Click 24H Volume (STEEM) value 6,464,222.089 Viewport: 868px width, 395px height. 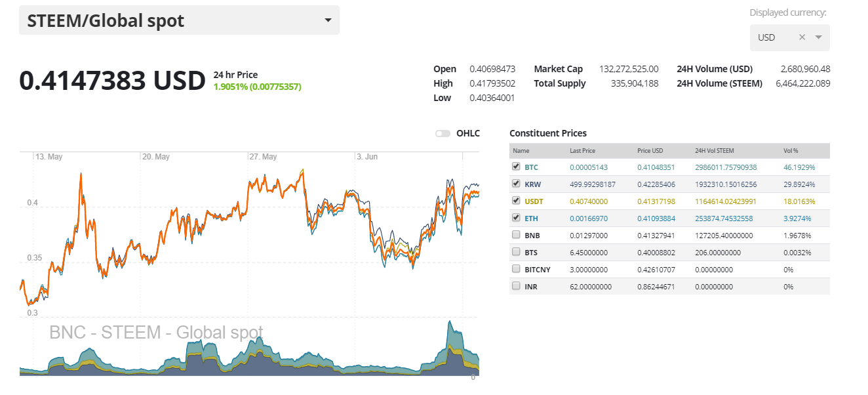click(803, 83)
